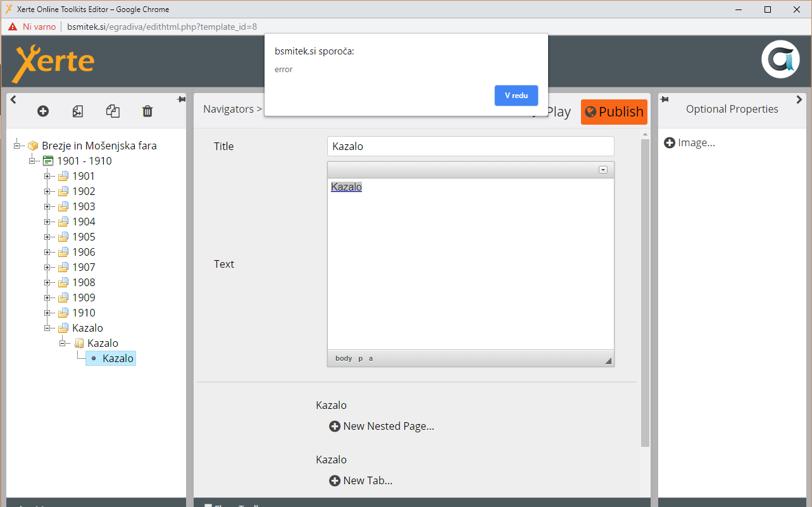
Task: Collapse the 1901 - 1910 node
Action: click(32, 161)
